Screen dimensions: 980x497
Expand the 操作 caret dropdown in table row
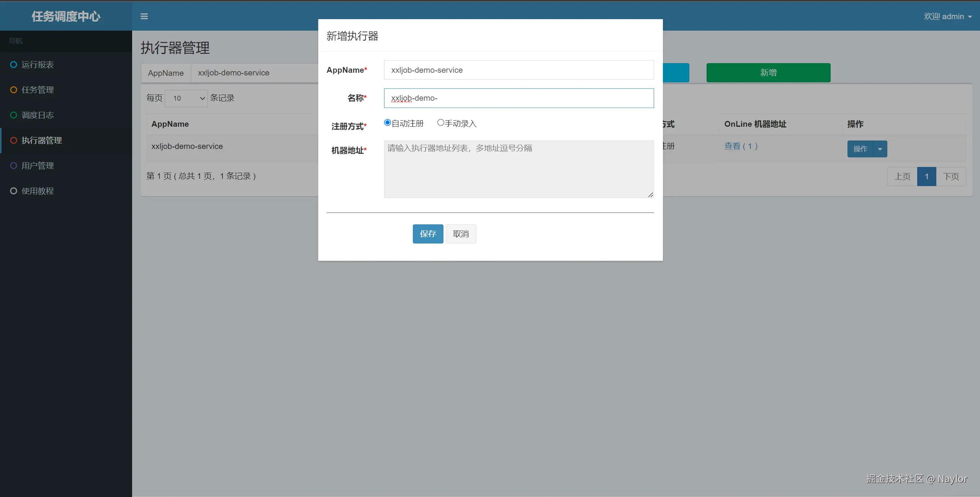pos(880,149)
